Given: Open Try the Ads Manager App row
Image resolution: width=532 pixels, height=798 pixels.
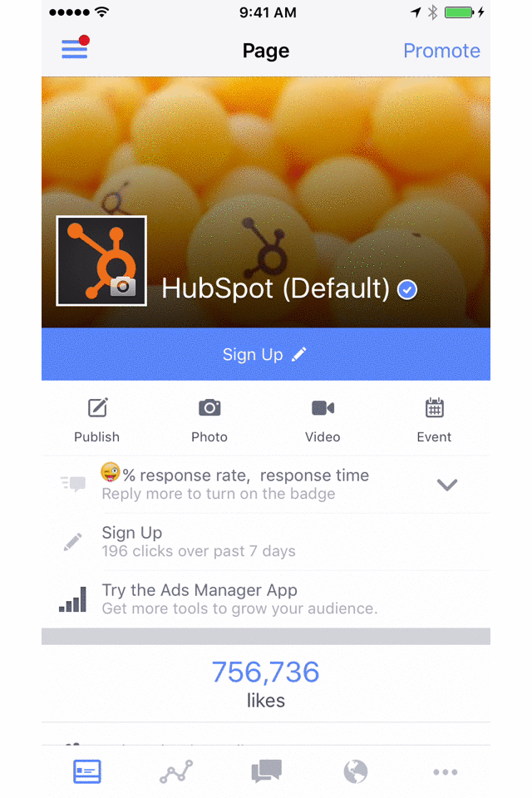Looking at the screenshot, I should tap(266, 599).
